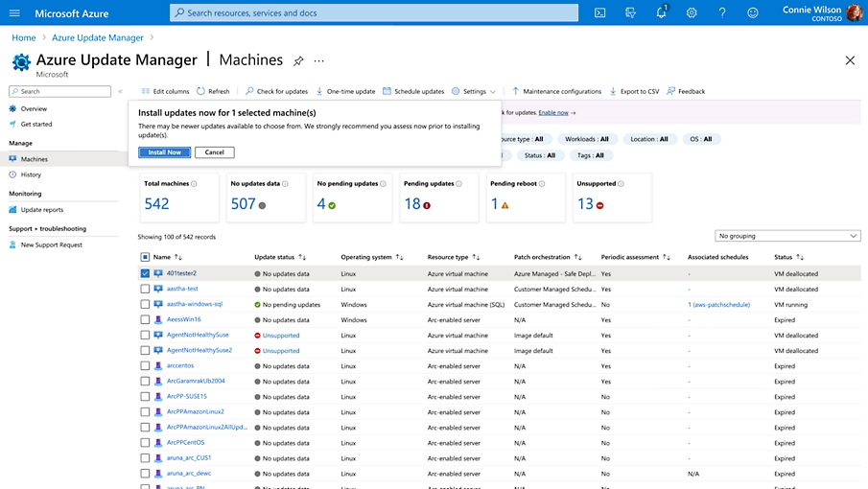Open portal settings gear

tap(692, 12)
